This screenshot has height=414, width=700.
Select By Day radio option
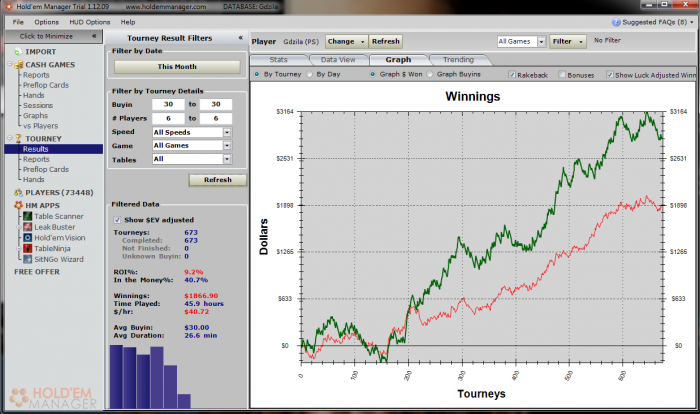pyautogui.click(x=309, y=74)
